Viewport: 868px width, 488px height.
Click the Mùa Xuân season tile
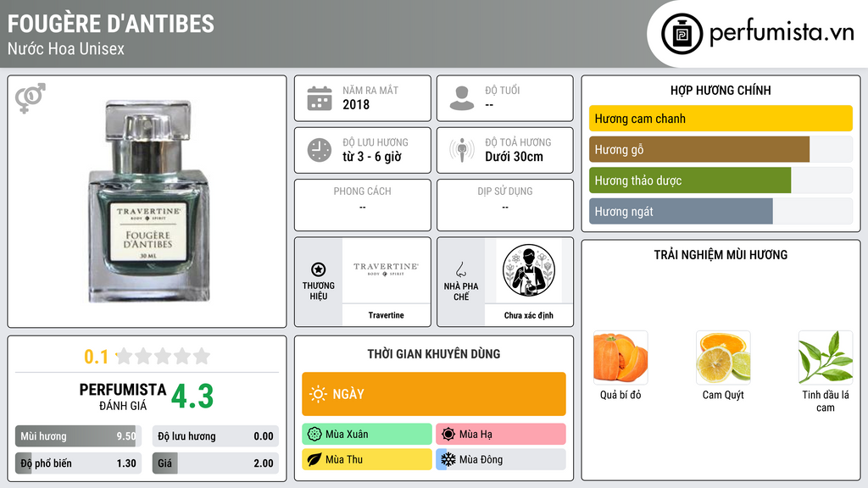coord(367,435)
